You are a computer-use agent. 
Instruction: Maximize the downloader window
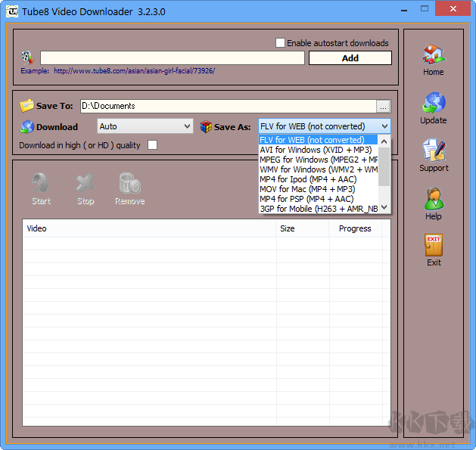(x=425, y=9)
